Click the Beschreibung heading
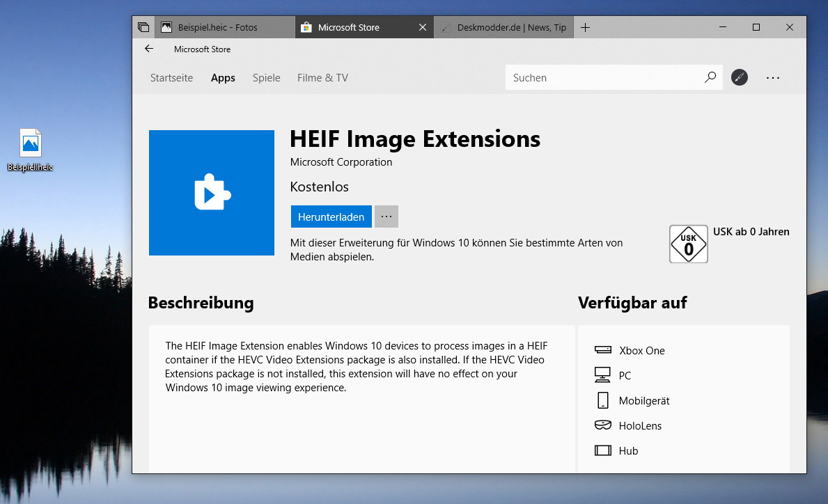Image resolution: width=828 pixels, height=504 pixels. (x=201, y=303)
